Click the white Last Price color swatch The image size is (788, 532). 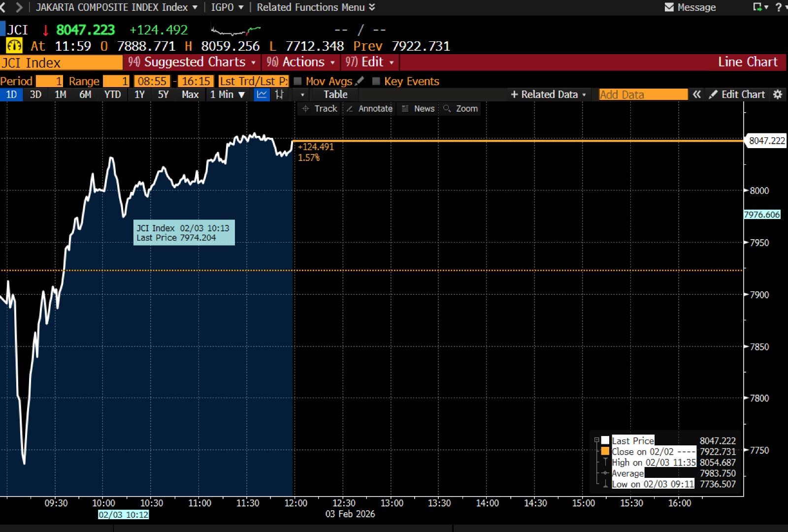click(605, 440)
